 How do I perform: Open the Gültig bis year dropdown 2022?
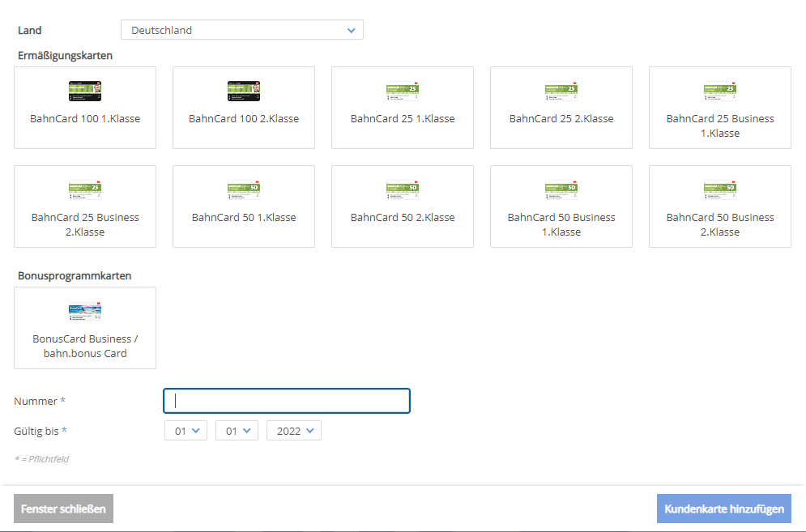coord(294,431)
